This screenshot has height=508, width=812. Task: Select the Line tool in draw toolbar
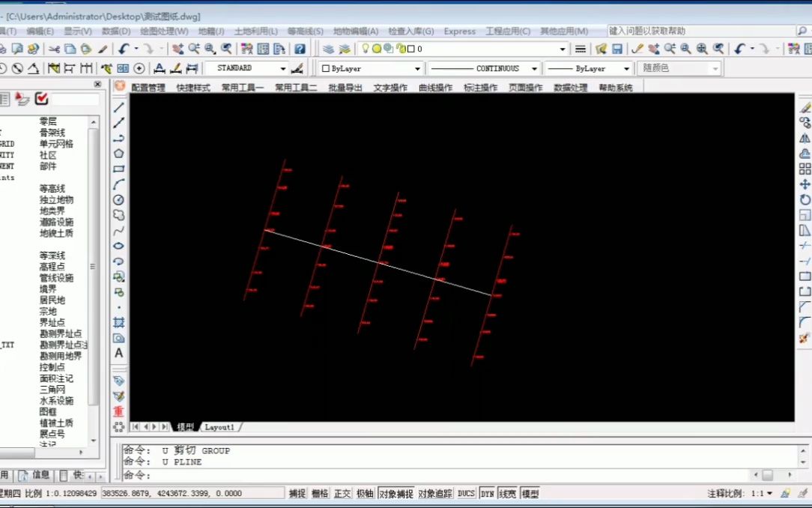click(x=118, y=107)
